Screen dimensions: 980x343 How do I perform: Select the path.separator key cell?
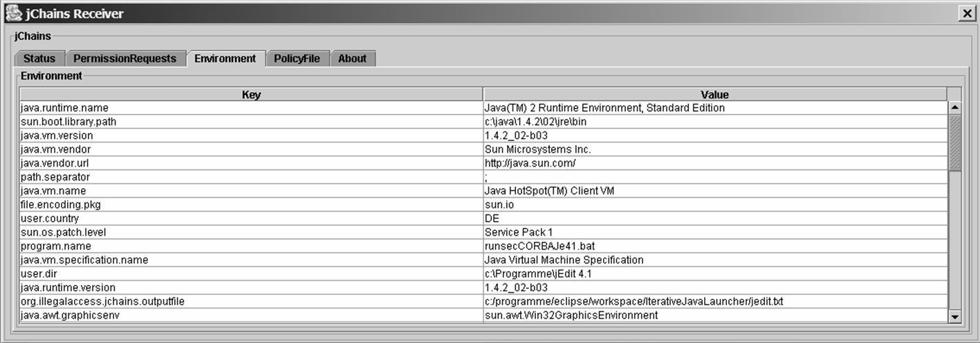click(x=251, y=177)
